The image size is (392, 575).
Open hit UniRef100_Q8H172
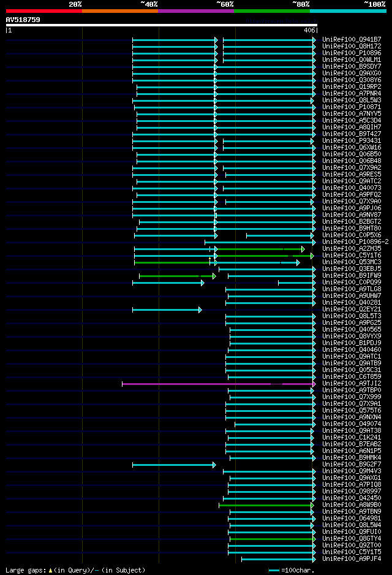352,46
